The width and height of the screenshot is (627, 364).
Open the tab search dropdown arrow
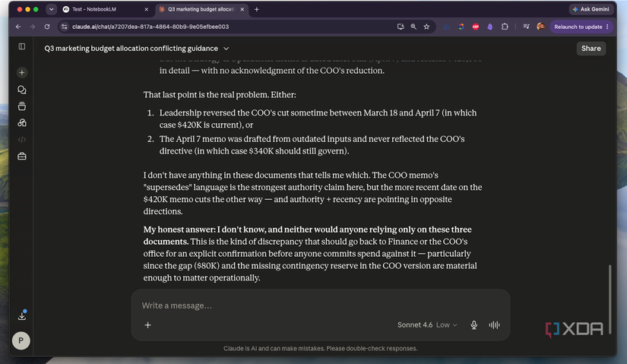click(x=51, y=9)
